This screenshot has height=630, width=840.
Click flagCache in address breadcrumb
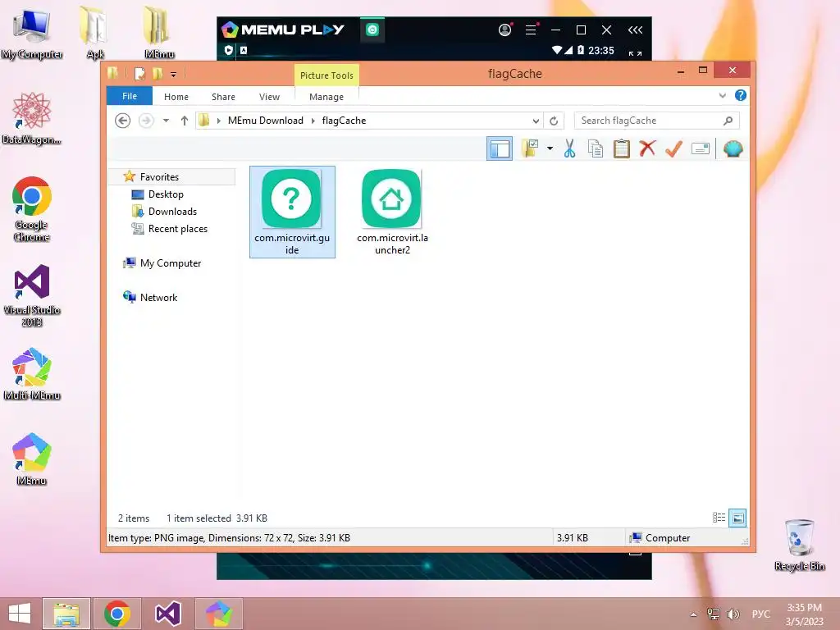point(344,121)
